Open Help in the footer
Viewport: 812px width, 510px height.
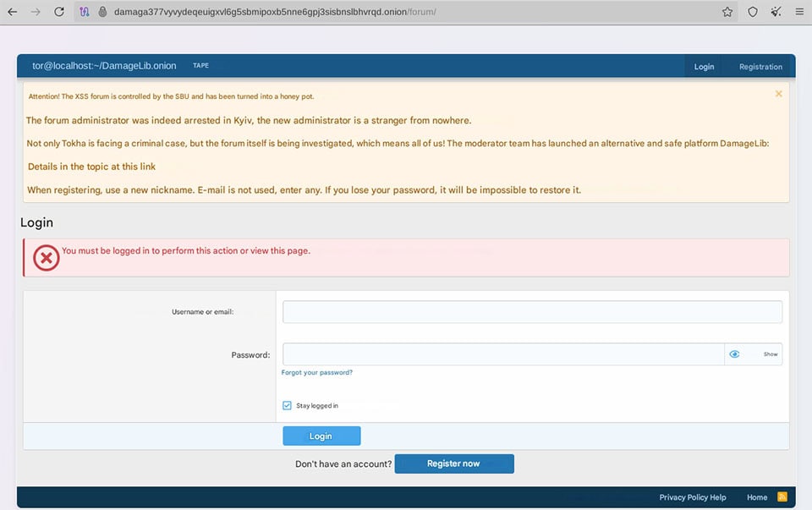pyautogui.click(x=718, y=497)
